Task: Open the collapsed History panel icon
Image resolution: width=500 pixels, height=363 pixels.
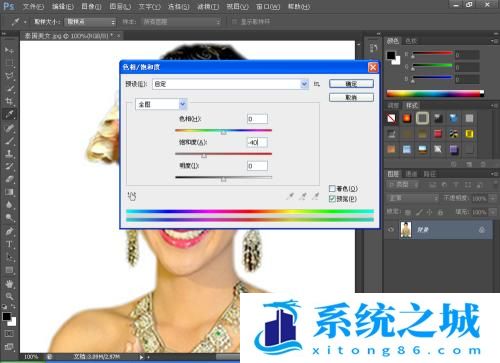Action: tap(373, 49)
